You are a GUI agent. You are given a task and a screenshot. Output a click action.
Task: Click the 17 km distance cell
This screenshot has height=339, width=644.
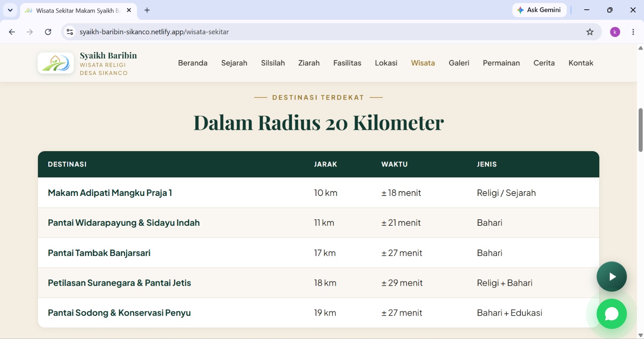pyautogui.click(x=325, y=253)
